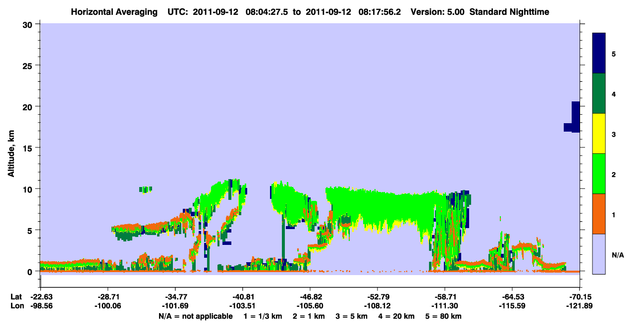Image resolution: width=644 pixels, height=330 pixels.
Task: Click legend text '4 = 20 km'
Action: click(397, 316)
